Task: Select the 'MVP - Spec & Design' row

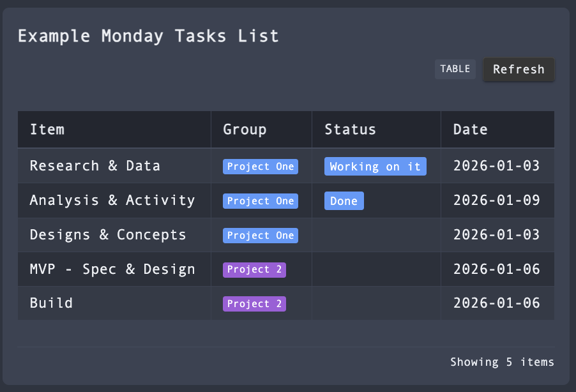Action: pos(112,269)
